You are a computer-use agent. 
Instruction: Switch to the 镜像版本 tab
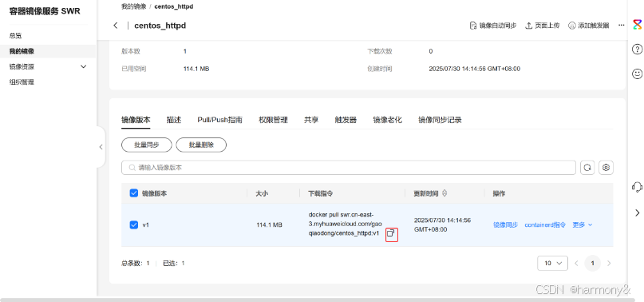tap(136, 120)
